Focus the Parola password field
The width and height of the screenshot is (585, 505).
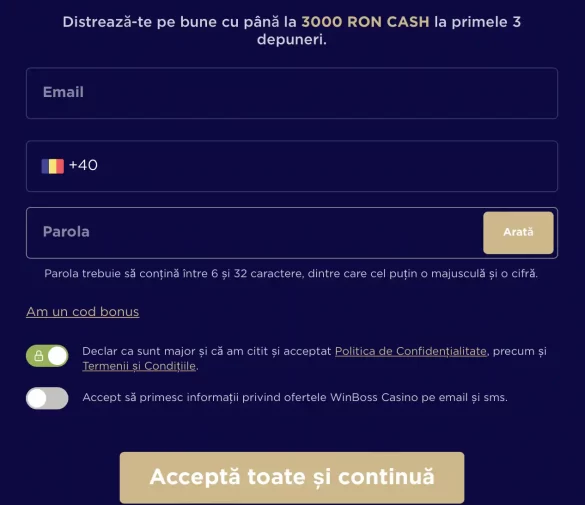pyautogui.click(x=254, y=233)
